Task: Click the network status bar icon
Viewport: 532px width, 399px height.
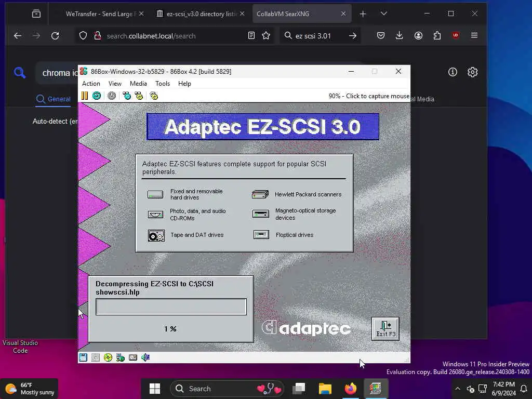Action: point(121,357)
